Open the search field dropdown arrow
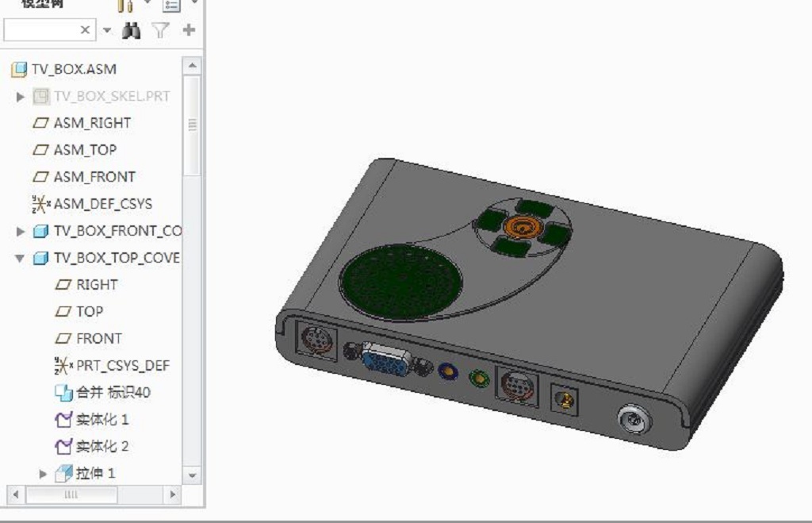 click(x=107, y=30)
